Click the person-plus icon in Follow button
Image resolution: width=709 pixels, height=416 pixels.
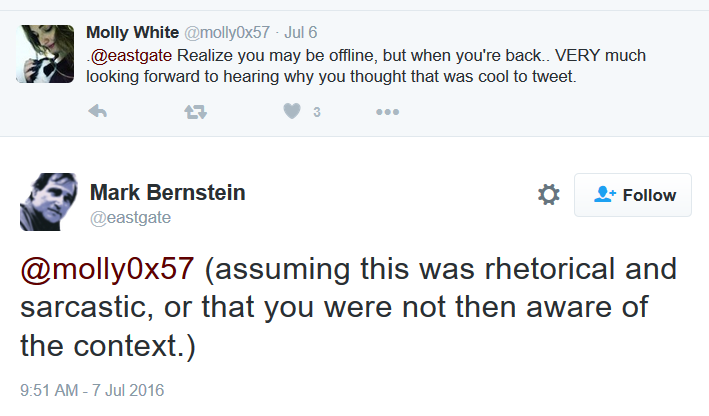[x=605, y=194]
